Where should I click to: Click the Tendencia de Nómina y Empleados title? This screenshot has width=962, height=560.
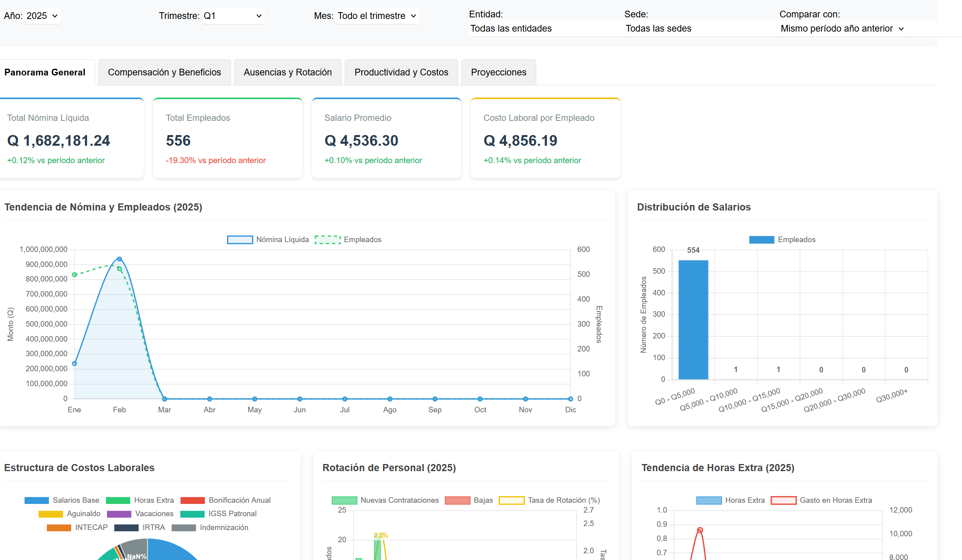coord(103,207)
